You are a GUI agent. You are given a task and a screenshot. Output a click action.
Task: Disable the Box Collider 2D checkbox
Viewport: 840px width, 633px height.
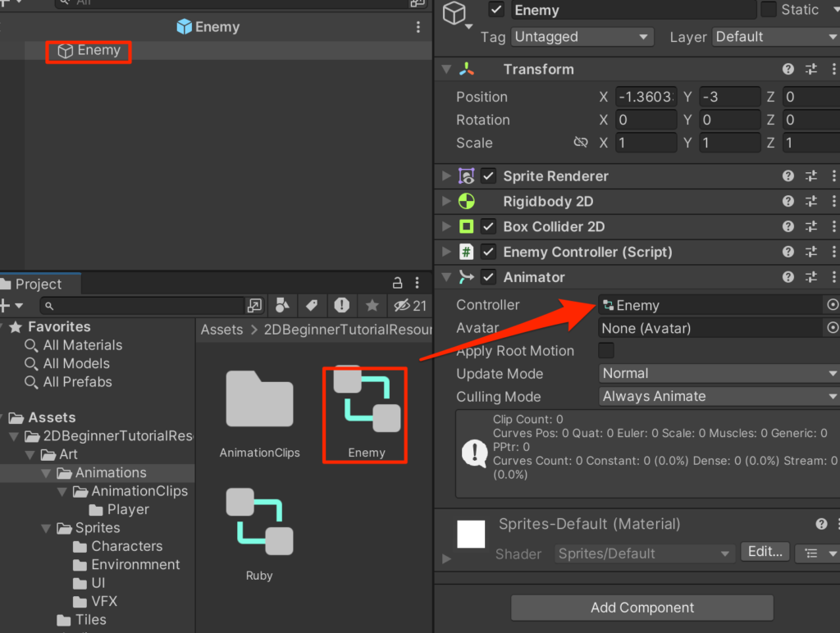click(488, 226)
